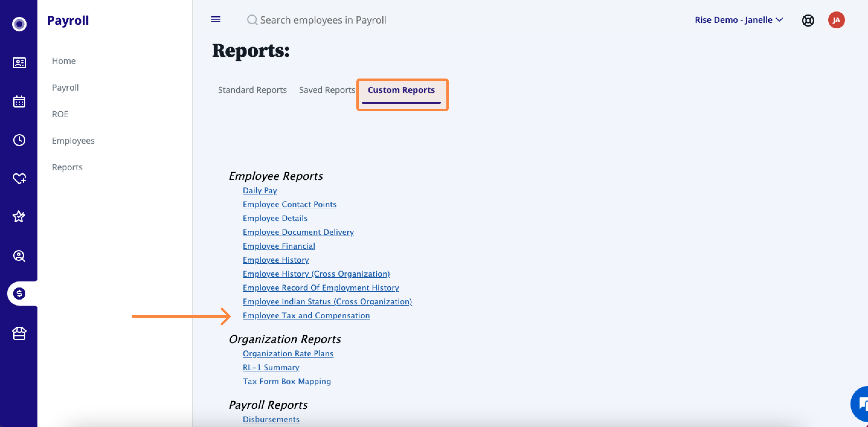Viewport: 868px width, 427px height.
Task: Select the dollar sign payroll icon
Action: click(19, 294)
